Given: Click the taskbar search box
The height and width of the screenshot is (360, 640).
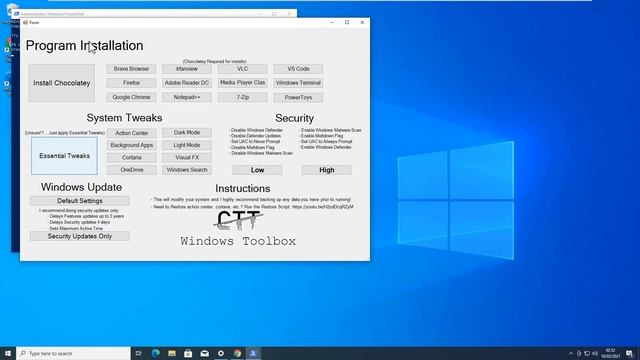Looking at the screenshot, I should pos(73,353).
